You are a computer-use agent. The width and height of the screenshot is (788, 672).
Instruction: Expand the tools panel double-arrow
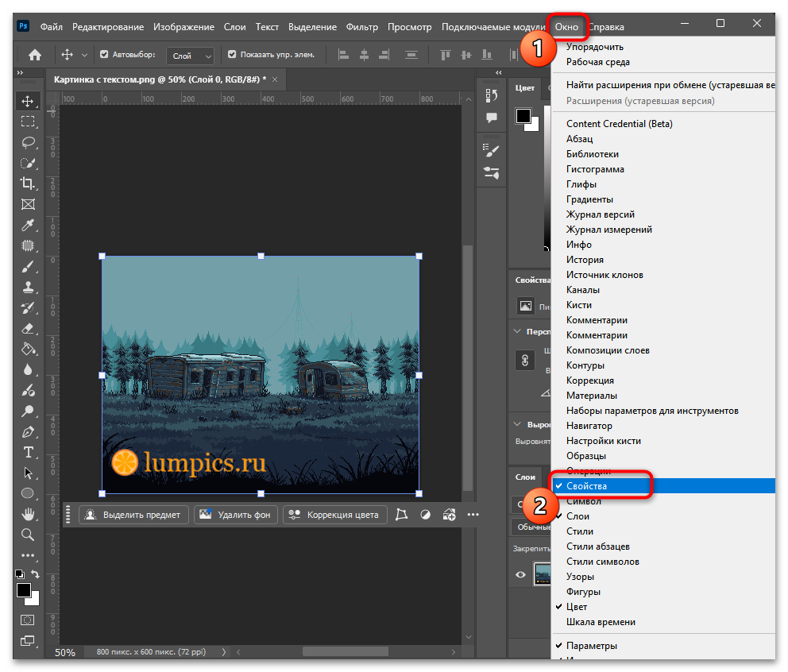pyautogui.click(x=20, y=73)
